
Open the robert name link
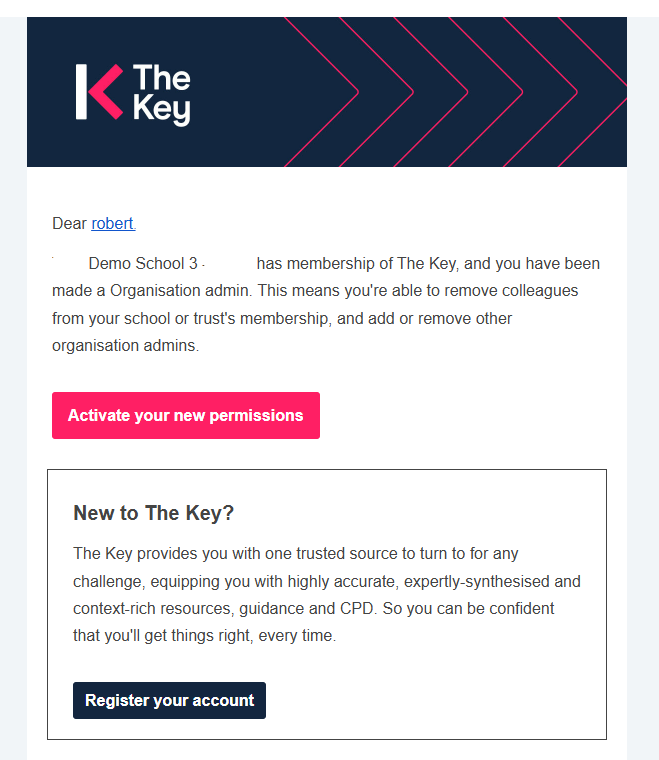tap(113, 224)
